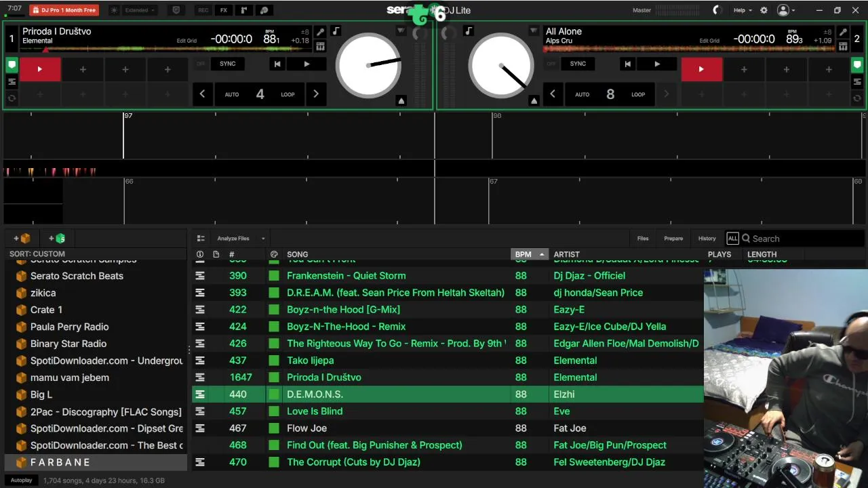This screenshot has height=488, width=868.
Task: Click Edit Grid on deck 2
Action: tap(709, 41)
